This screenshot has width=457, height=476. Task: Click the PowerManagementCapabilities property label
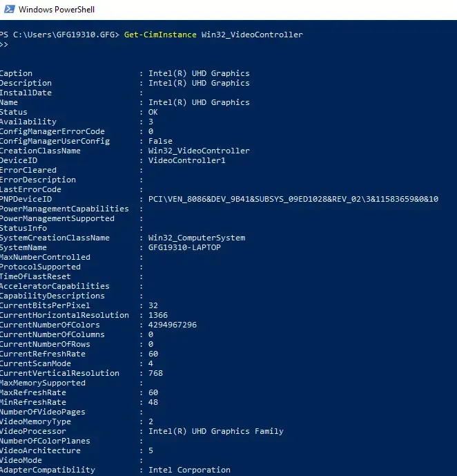[x=64, y=209]
